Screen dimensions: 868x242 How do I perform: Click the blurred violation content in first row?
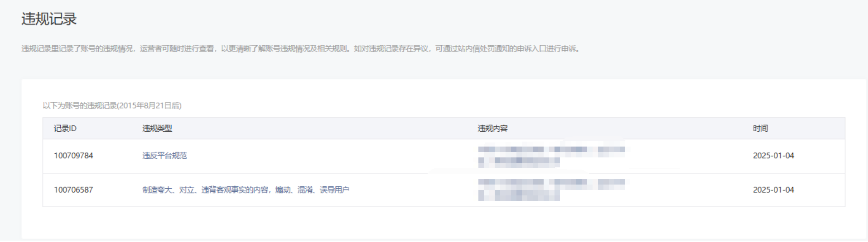(551, 155)
